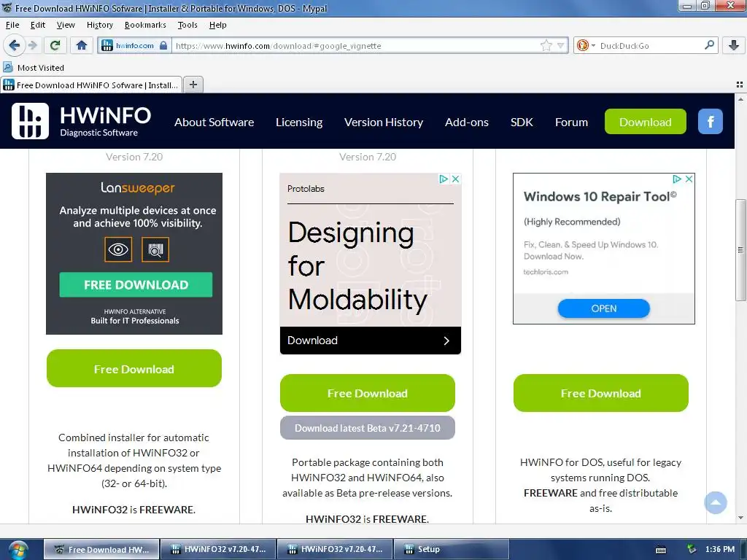Click Free Download under Lansweeper ad
Image resolution: width=747 pixels, height=560 pixels.
134,368
